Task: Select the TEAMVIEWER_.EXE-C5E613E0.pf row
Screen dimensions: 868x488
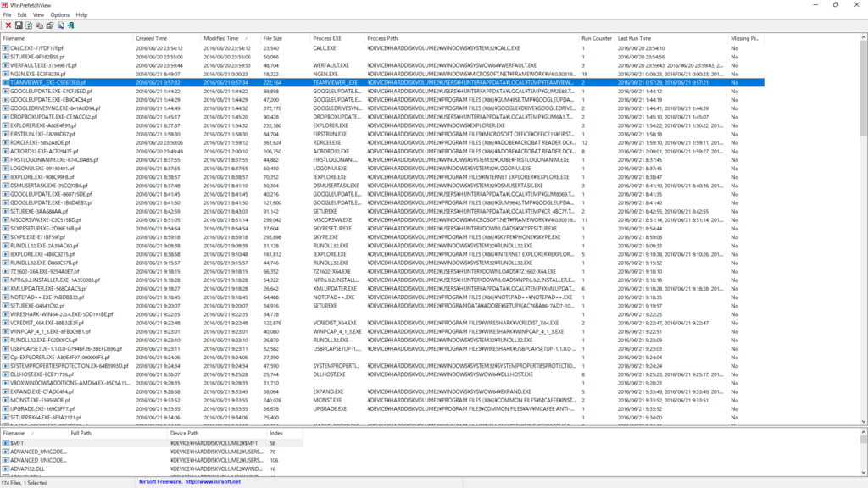Action: (382, 82)
